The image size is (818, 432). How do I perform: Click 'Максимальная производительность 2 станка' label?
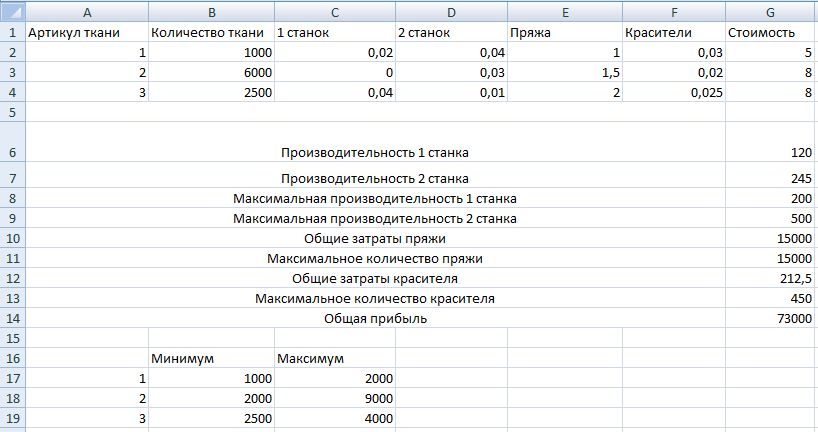coord(375,219)
